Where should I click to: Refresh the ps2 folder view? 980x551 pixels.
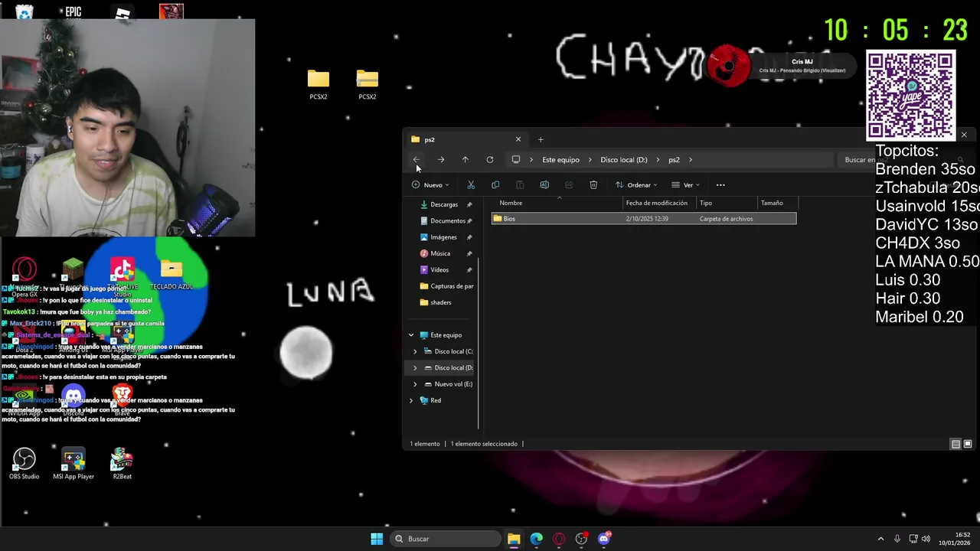(x=490, y=160)
